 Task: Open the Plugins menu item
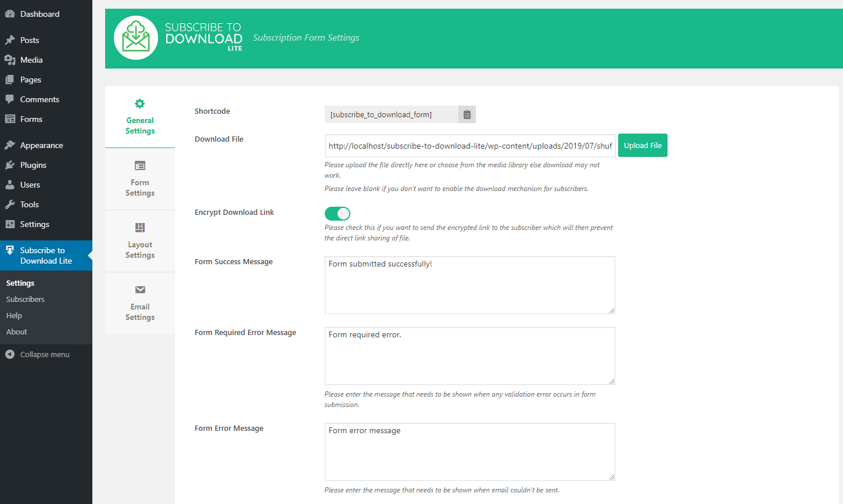[x=46, y=165]
